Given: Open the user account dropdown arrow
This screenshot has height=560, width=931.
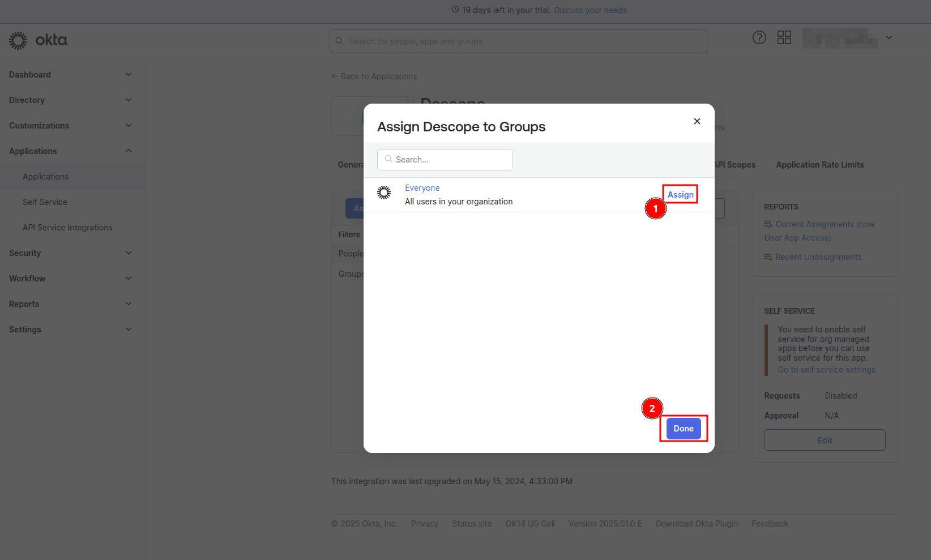Looking at the screenshot, I should [x=889, y=38].
